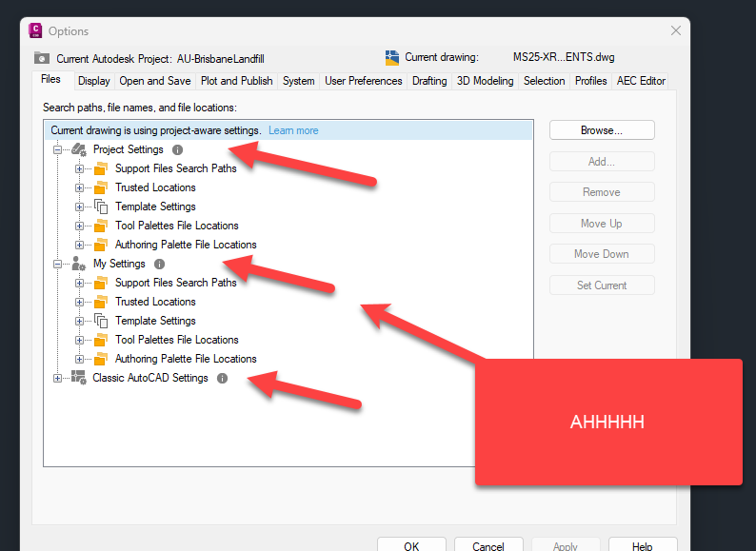The width and height of the screenshot is (756, 551).
Task: Open the System tab
Action: 298,81
